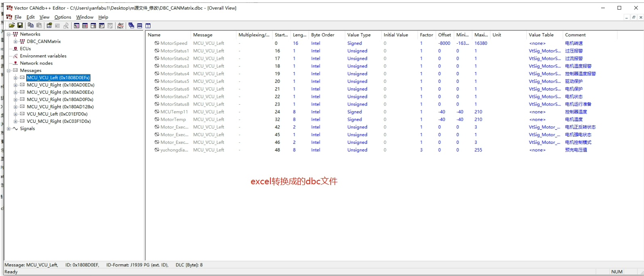The height and width of the screenshot is (276, 644).
Task: Toggle the dec/hex number format icon
Action: [x=120, y=25]
